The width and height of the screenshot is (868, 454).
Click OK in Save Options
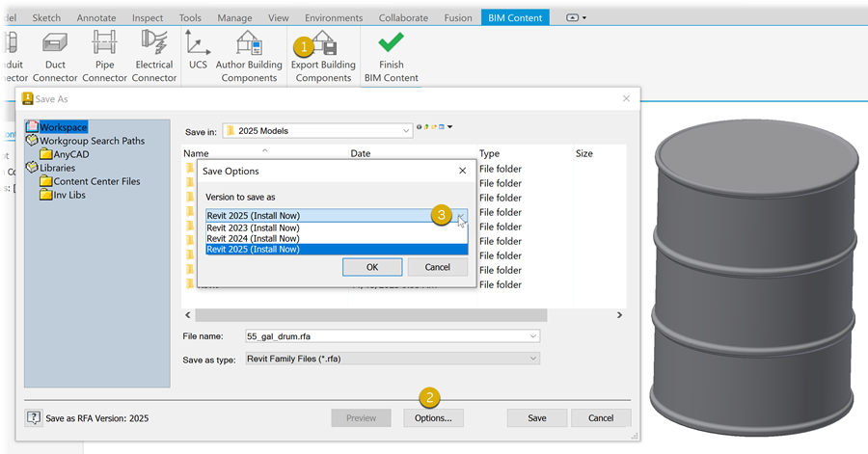click(372, 267)
